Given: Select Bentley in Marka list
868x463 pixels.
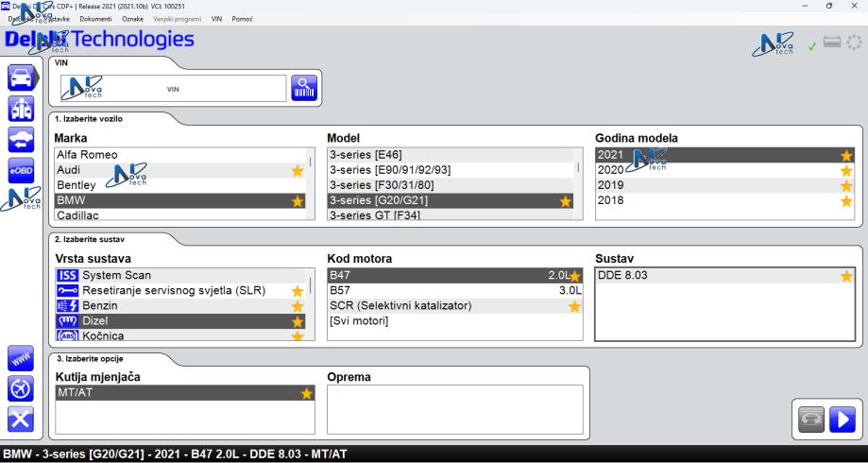Looking at the screenshot, I should coord(180,185).
